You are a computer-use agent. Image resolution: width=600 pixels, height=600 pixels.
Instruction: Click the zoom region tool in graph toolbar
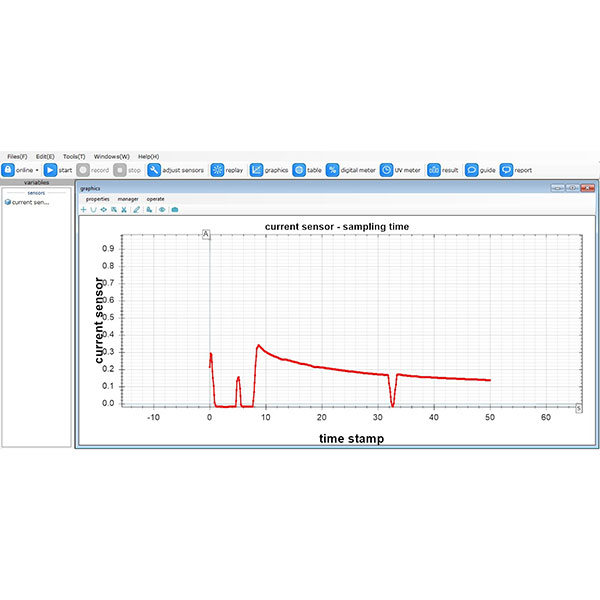coord(114,209)
